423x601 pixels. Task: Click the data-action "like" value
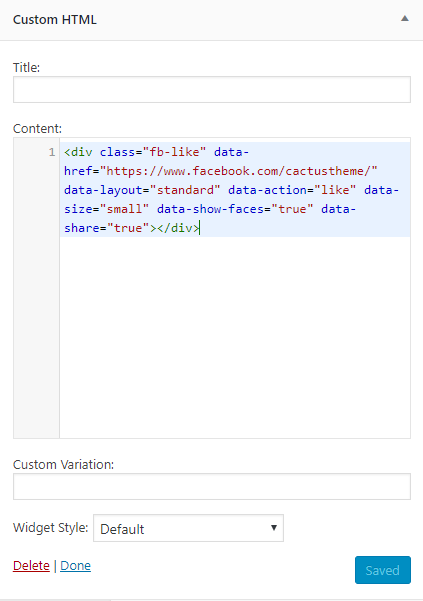tap(335, 190)
